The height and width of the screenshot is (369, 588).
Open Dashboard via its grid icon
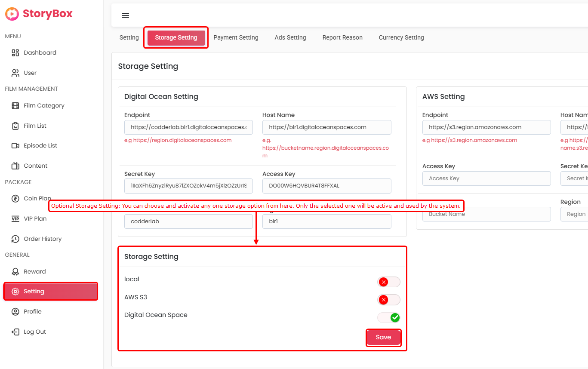(x=15, y=53)
